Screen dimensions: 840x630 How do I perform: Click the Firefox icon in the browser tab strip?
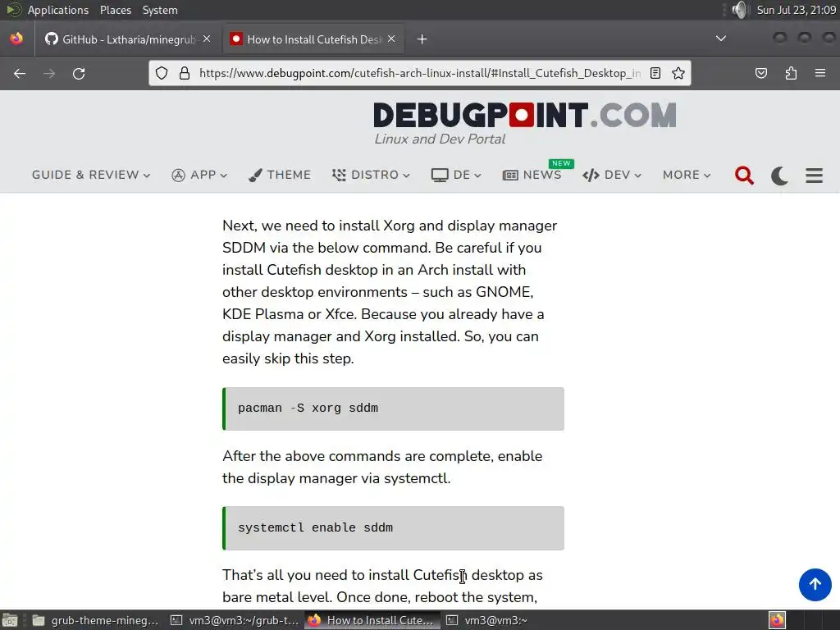(16, 39)
